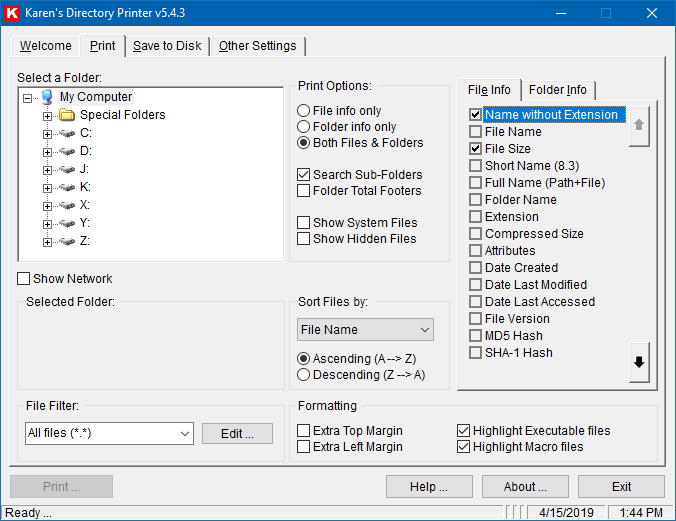Check the MD5 Hash option
Viewport: 676px width, 521px height.
(x=475, y=336)
